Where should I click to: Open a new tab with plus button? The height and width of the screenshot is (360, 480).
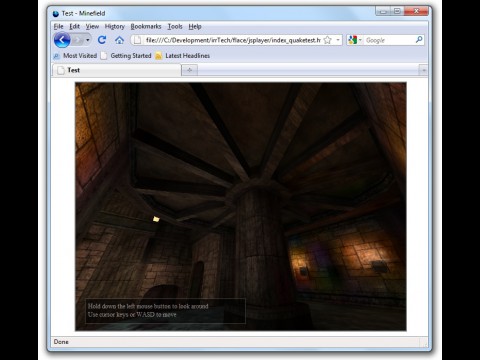click(189, 70)
